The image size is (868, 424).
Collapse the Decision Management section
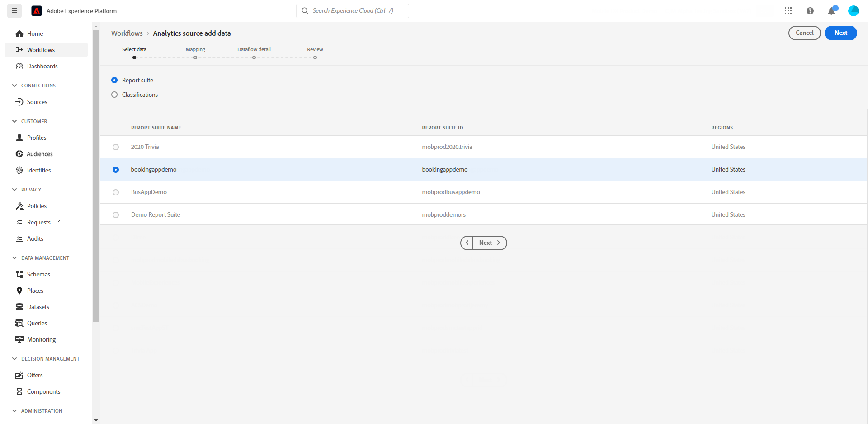(x=14, y=359)
